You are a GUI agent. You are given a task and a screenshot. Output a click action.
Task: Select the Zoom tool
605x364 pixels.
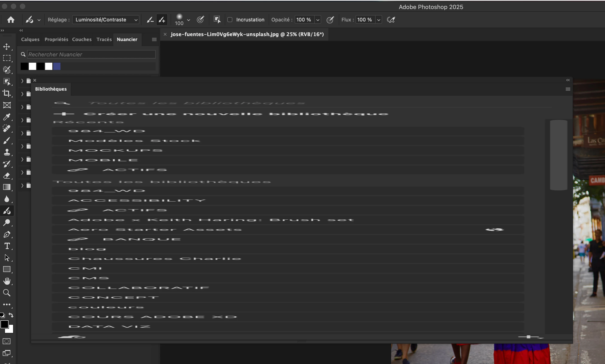[x=7, y=293]
